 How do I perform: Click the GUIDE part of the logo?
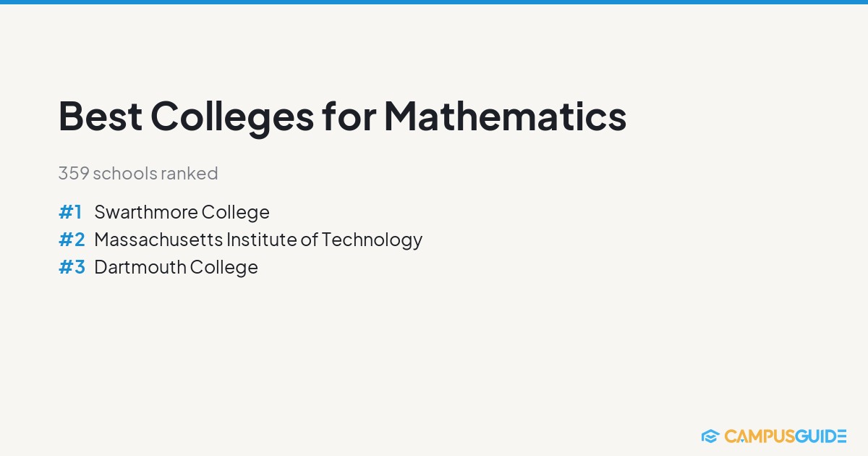click(820, 436)
